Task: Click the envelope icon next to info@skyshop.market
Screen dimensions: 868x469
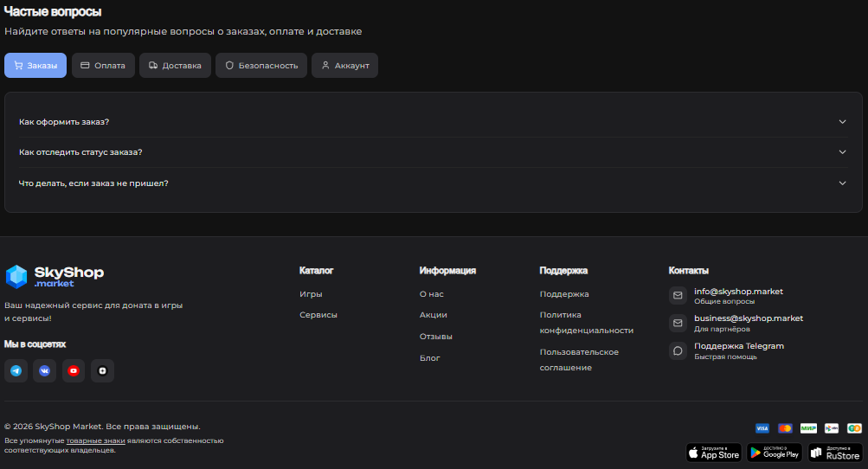Action: pos(678,296)
